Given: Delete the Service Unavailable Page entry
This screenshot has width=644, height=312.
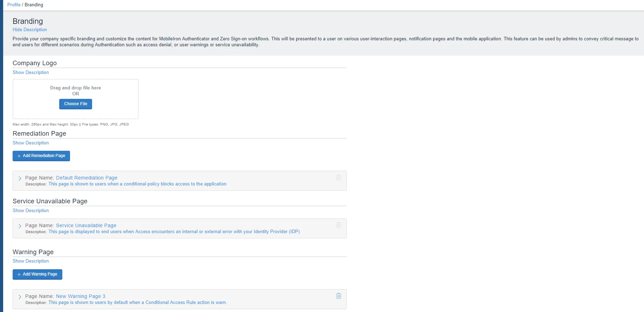Looking at the screenshot, I should (x=339, y=225).
